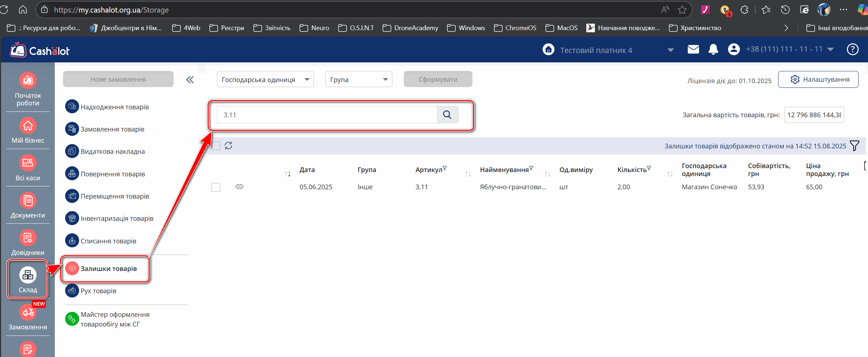Select Інвентаризація товарів in the menu
Image resolution: width=868 pixels, height=357 pixels.
pos(117,218)
